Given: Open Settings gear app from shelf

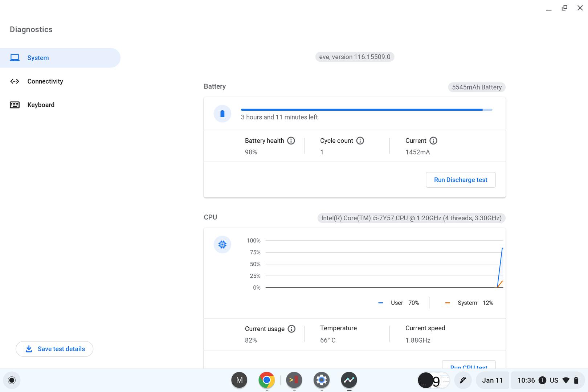Looking at the screenshot, I should click(x=322, y=380).
